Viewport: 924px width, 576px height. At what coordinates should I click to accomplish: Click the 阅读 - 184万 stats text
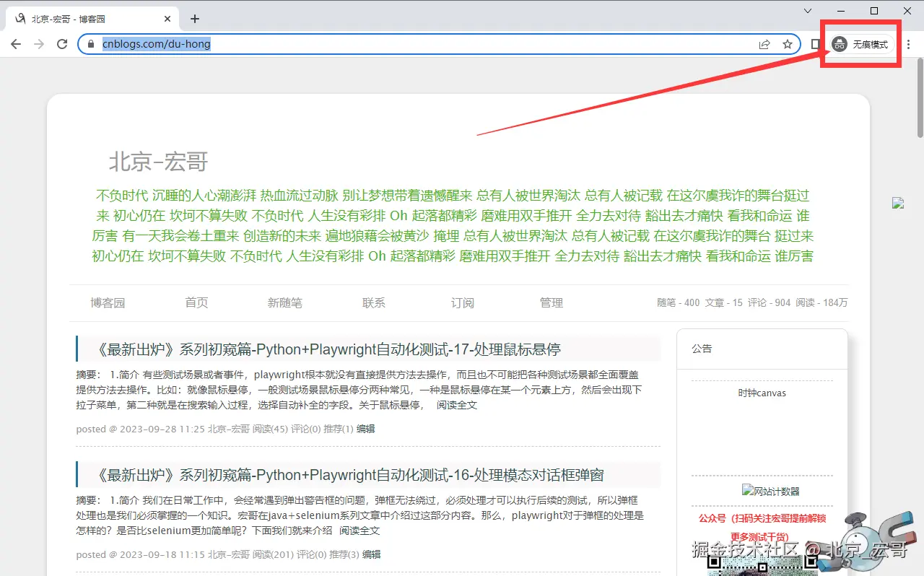tap(821, 302)
